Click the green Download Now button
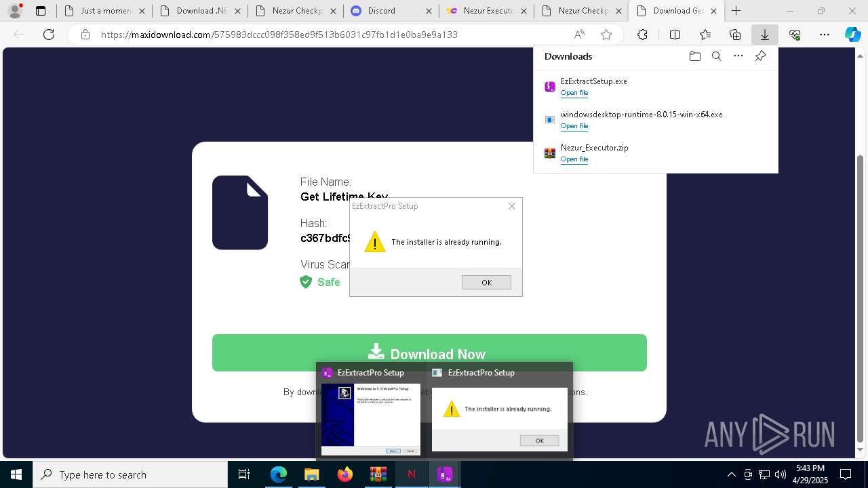This screenshot has height=488, width=868. pos(429,352)
